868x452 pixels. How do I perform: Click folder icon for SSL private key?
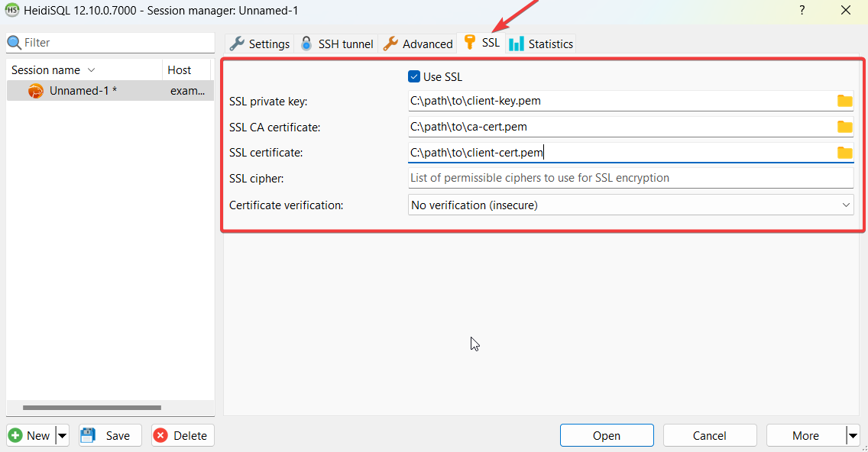(x=844, y=101)
